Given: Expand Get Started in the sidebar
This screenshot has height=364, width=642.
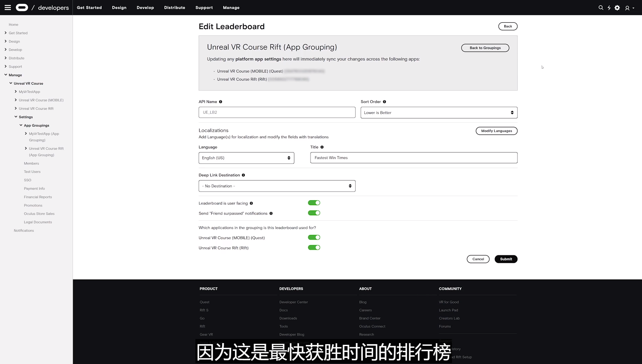Looking at the screenshot, I should (6, 33).
